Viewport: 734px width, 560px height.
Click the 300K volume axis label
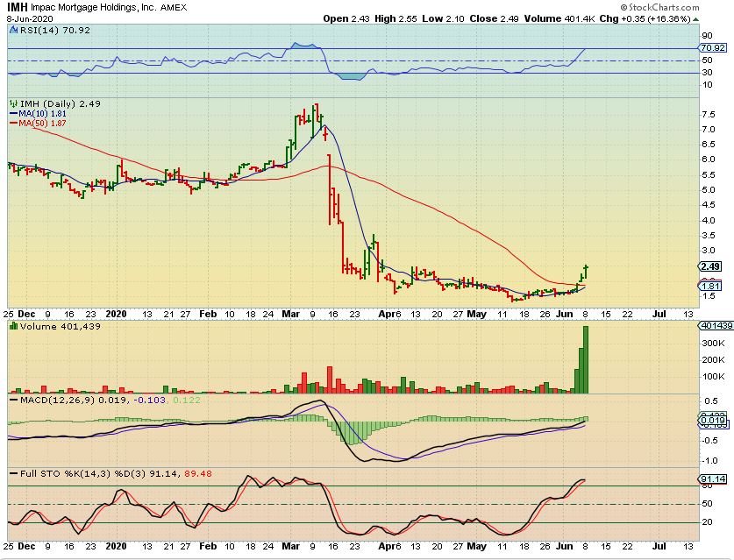coord(714,343)
